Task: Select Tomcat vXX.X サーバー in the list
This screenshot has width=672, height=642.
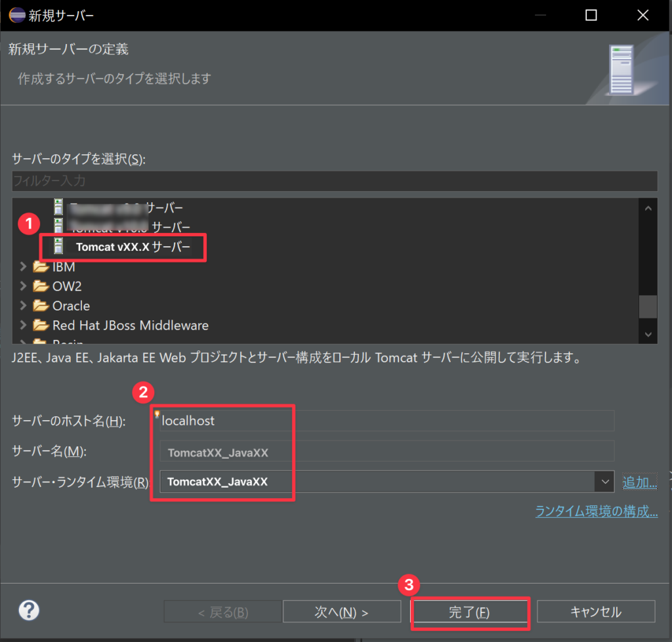Action: [133, 247]
